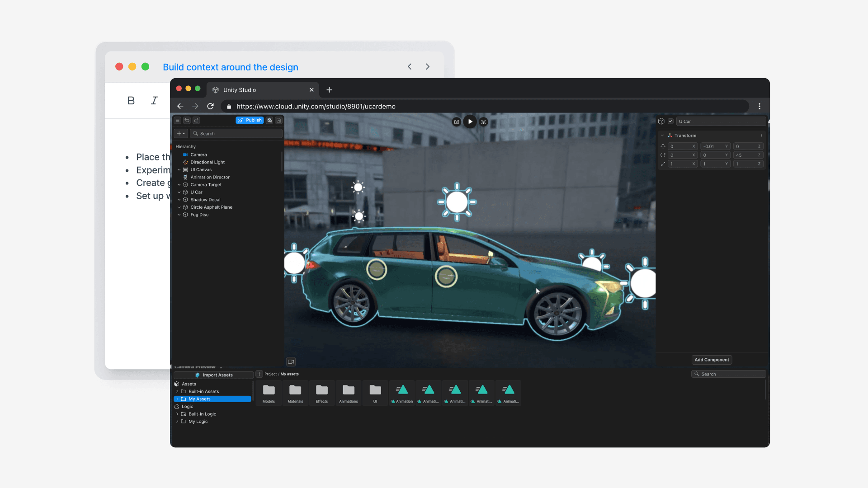Click the Rotation Z field showing 45
The image size is (868, 488).
[748, 155]
